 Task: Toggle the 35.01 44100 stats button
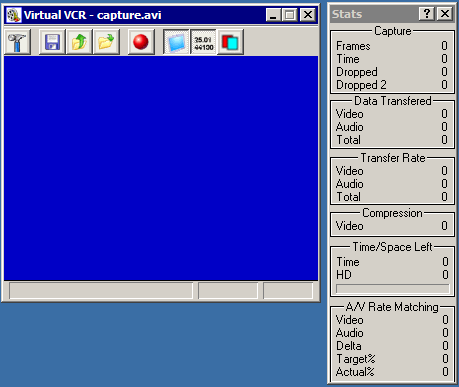coord(204,42)
